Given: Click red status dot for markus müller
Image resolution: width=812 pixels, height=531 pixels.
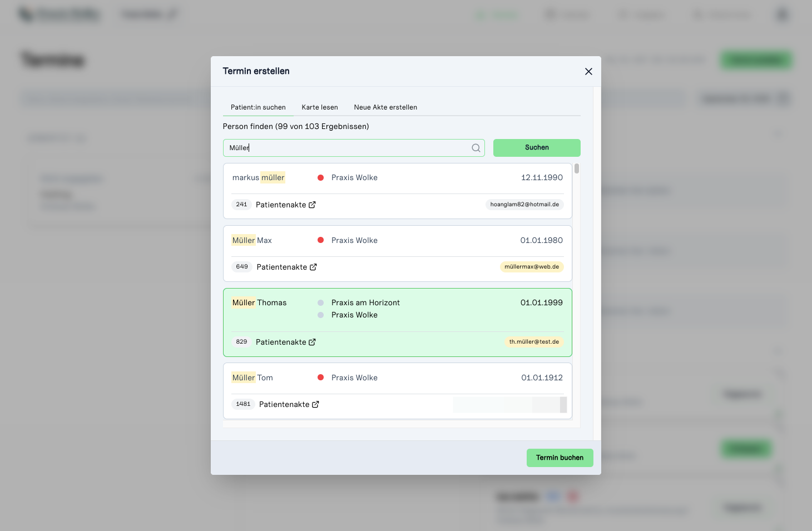Looking at the screenshot, I should click(320, 178).
